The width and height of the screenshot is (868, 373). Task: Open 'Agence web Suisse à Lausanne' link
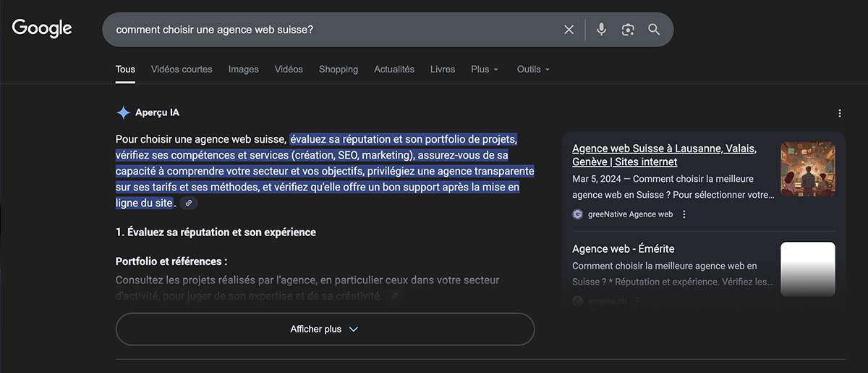[664, 155]
